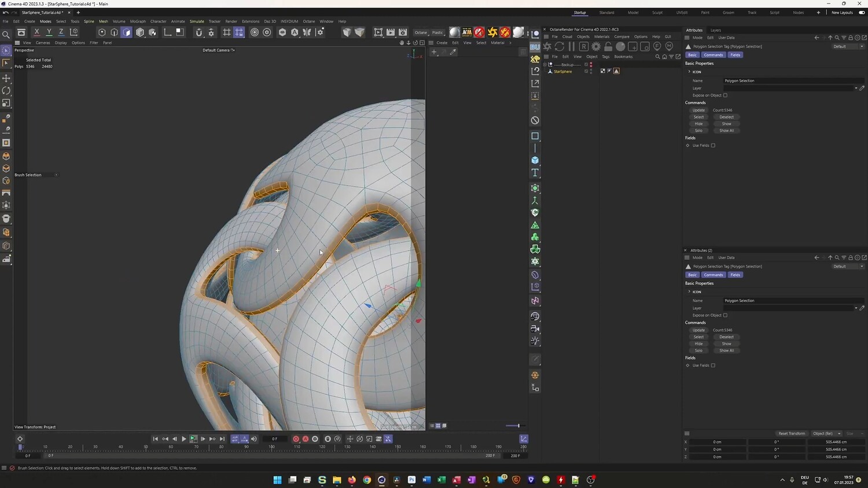
Task: Switch to Sculpt layout tab
Action: tap(657, 12)
